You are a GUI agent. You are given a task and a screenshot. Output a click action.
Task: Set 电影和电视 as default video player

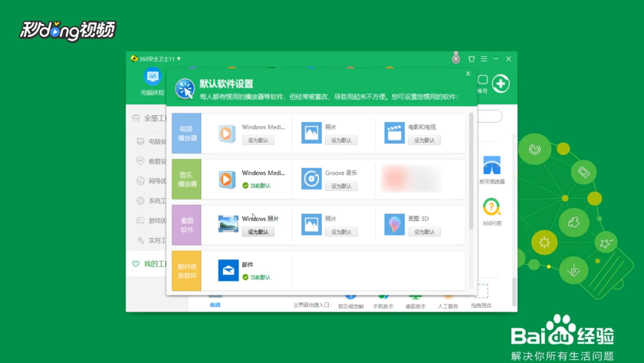(x=424, y=140)
